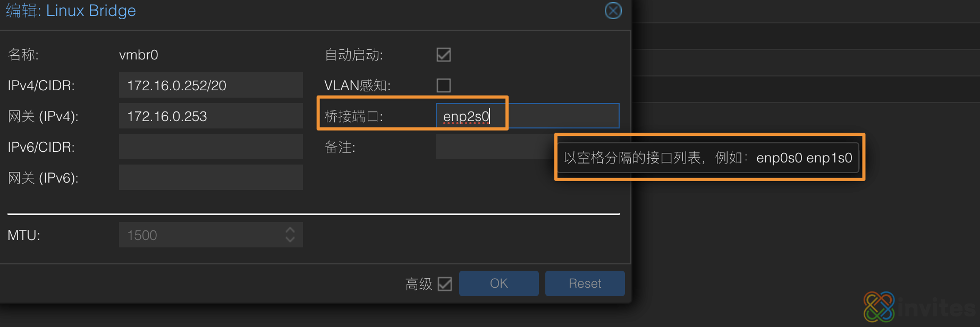Click the 桥接端口 label text
The image size is (980, 327).
click(x=354, y=116)
